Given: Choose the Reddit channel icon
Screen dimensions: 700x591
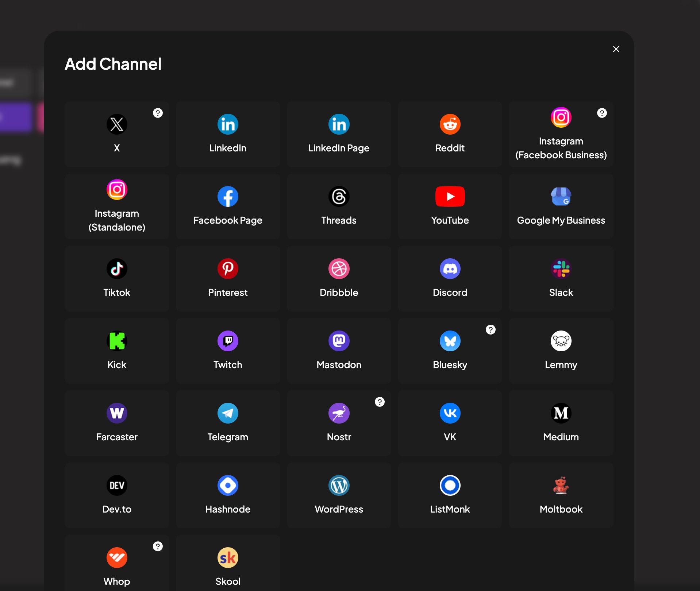Looking at the screenshot, I should point(450,124).
